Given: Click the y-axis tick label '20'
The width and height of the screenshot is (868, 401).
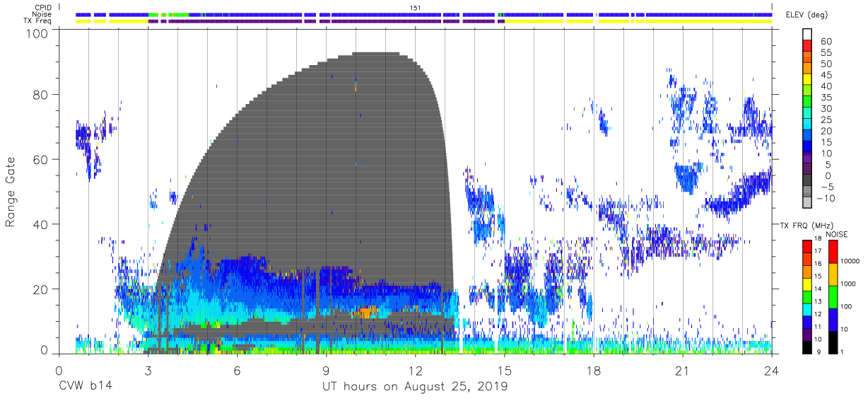Looking at the screenshot, I should [x=42, y=289].
